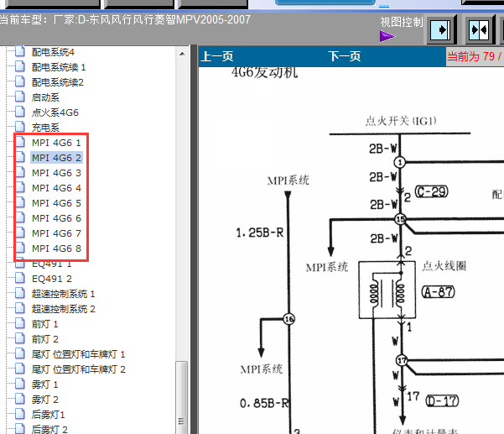The width and height of the screenshot is (504, 434).
Task: Click purple arrow under 视图控制
Action: (x=387, y=36)
